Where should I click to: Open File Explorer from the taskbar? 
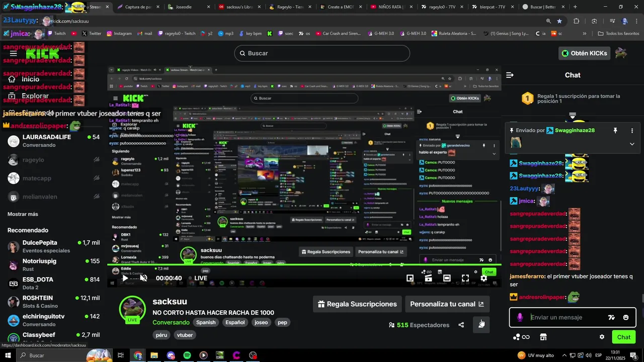(x=154, y=355)
